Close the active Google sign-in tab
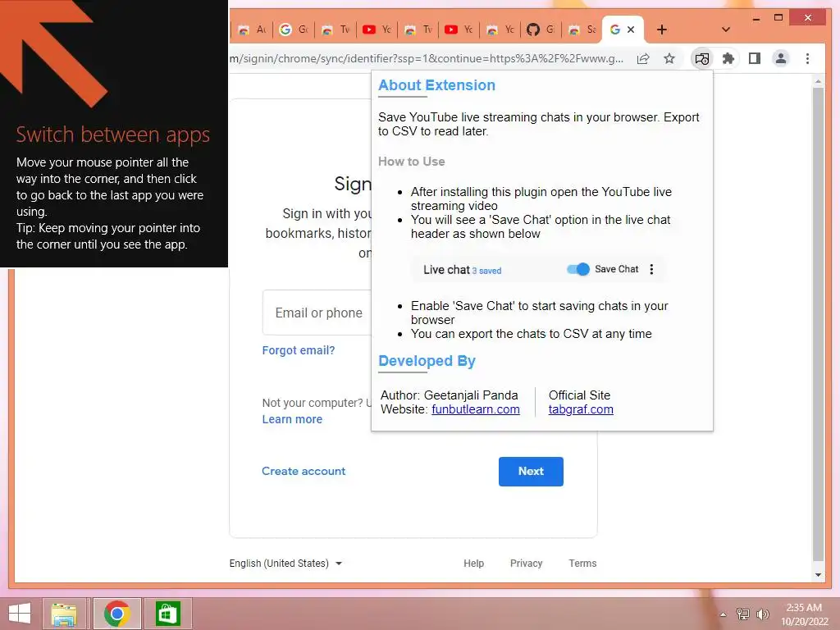Screen dimensions: 840x630 pyautogui.click(x=631, y=30)
